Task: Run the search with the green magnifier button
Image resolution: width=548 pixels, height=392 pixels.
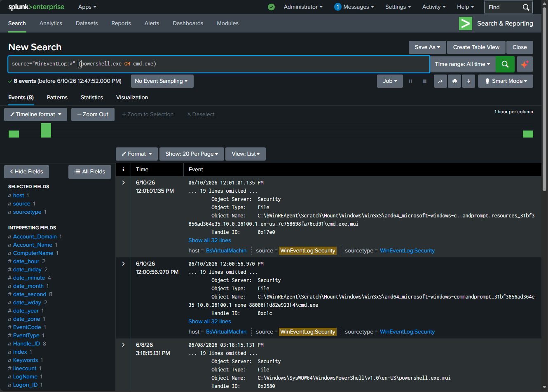Action: [x=505, y=64]
